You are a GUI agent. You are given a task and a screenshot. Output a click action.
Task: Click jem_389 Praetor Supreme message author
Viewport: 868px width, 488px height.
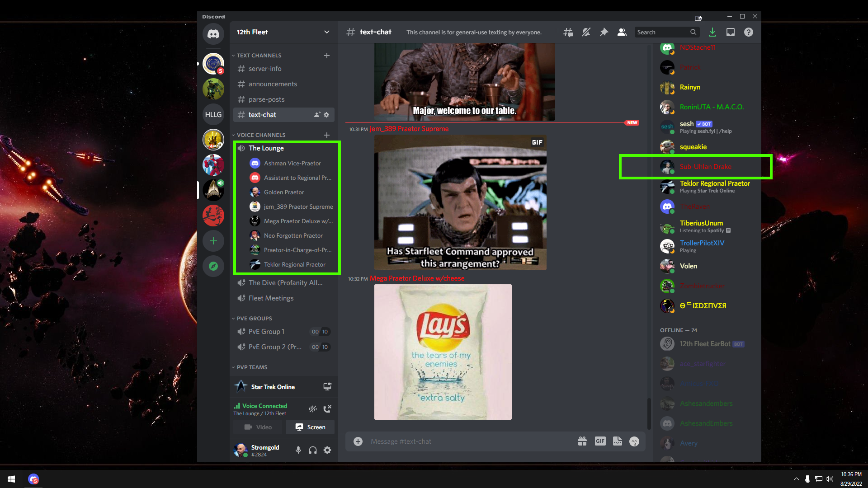[x=409, y=129]
